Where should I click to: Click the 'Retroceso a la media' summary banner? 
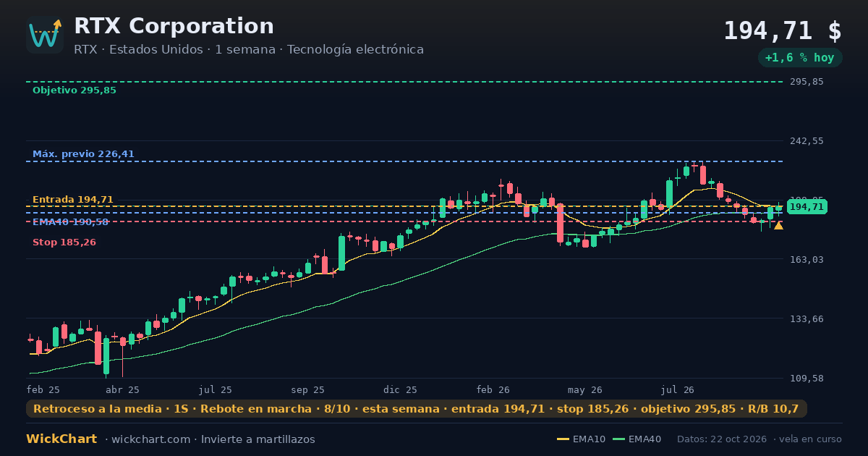click(417, 409)
